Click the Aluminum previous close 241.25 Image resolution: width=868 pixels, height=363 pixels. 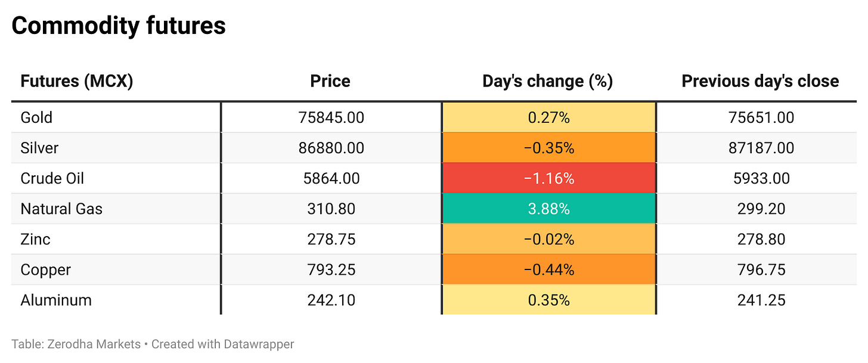tap(760, 300)
